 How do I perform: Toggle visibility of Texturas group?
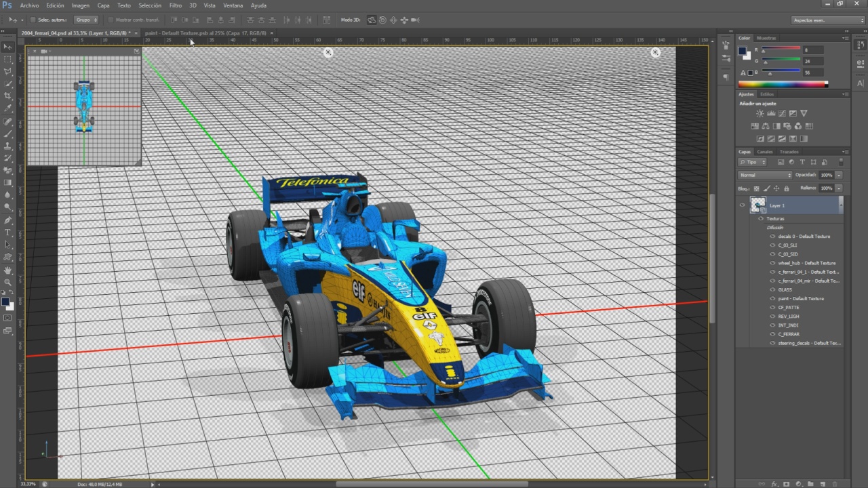(761, 219)
